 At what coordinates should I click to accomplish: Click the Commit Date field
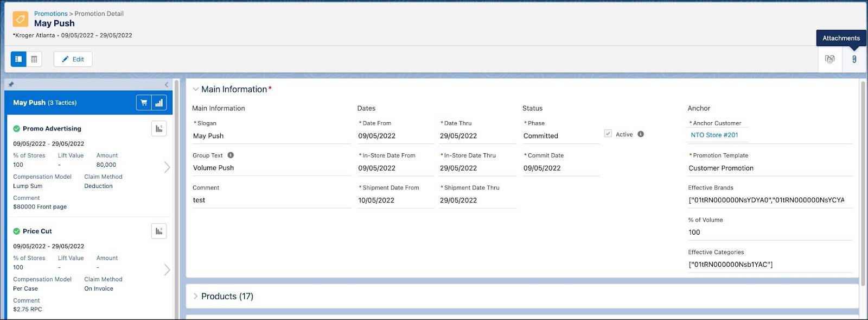tap(561, 168)
